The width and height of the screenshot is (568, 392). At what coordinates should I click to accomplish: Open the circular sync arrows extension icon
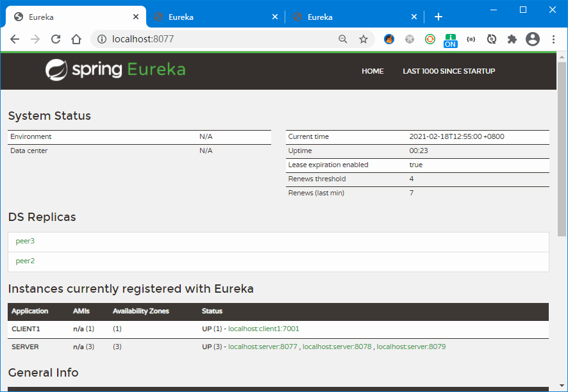(492, 39)
